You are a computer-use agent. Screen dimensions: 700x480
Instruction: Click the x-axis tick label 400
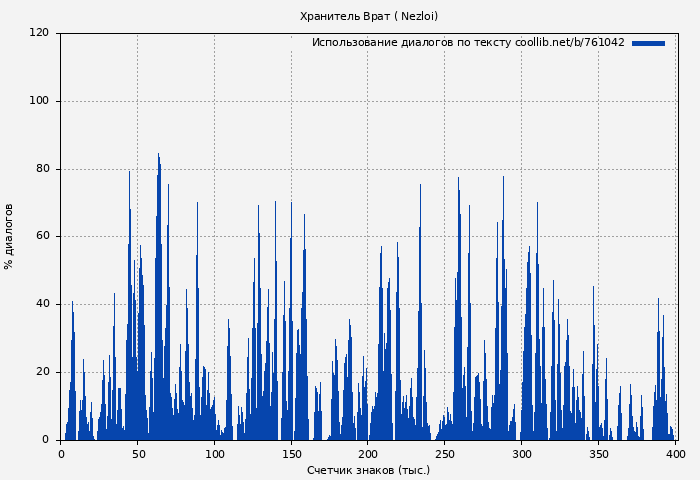coord(675,454)
